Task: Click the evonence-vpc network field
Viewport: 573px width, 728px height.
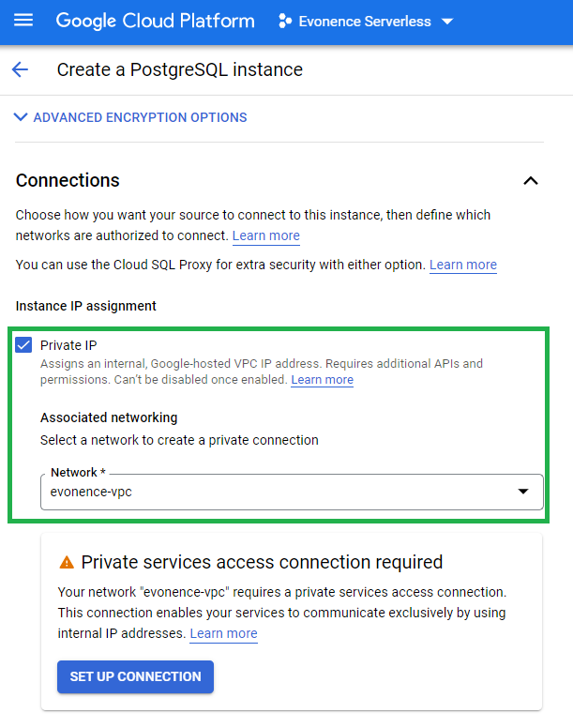Action: [x=292, y=492]
